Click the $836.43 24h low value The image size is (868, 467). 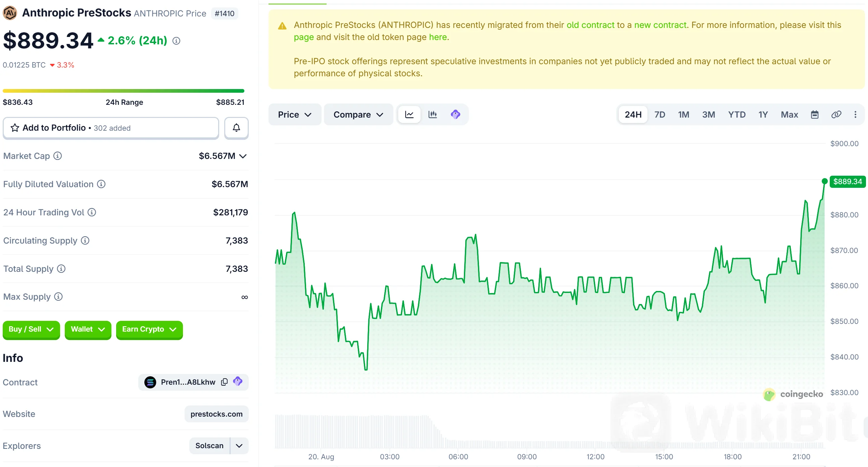[17, 102]
